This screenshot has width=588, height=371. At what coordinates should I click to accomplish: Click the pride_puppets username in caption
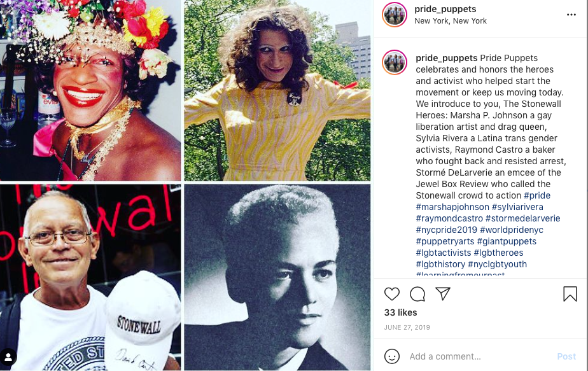click(446, 58)
